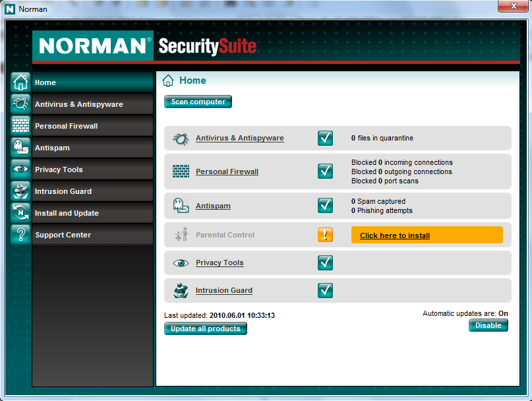Select the Intrusion Guard icon in sidebar

pos(20,191)
